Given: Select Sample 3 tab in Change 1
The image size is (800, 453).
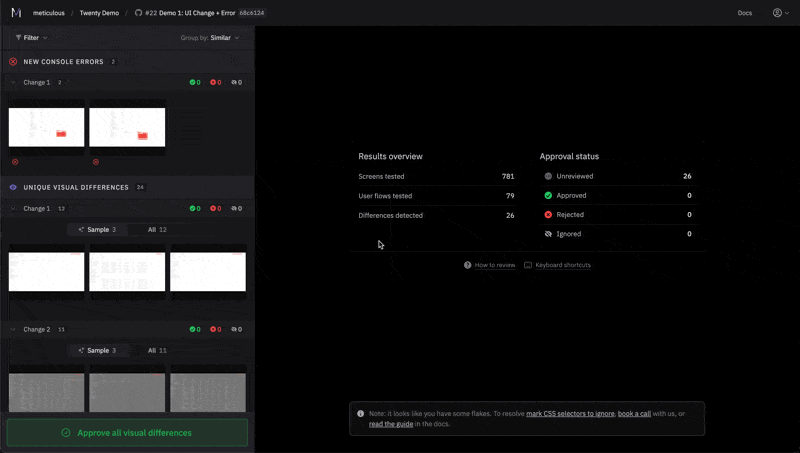Looking at the screenshot, I should pos(97,230).
